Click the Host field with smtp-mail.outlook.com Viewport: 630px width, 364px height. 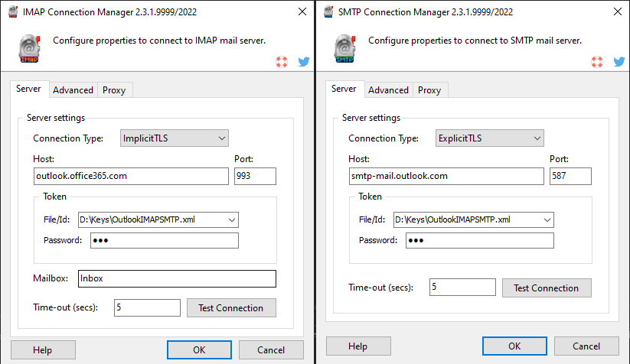pyautogui.click(x=446, y=177)
